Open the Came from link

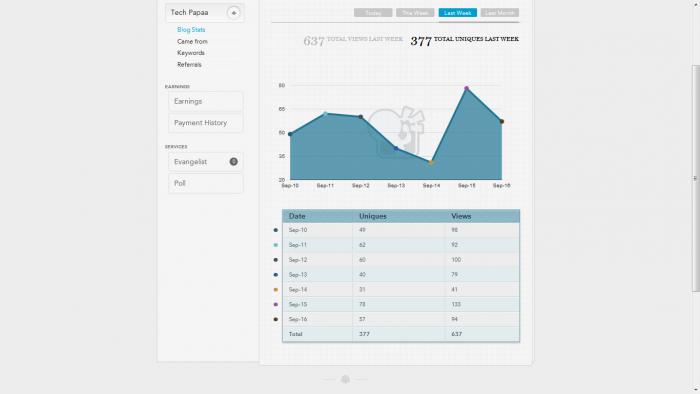tap(192, 41)
